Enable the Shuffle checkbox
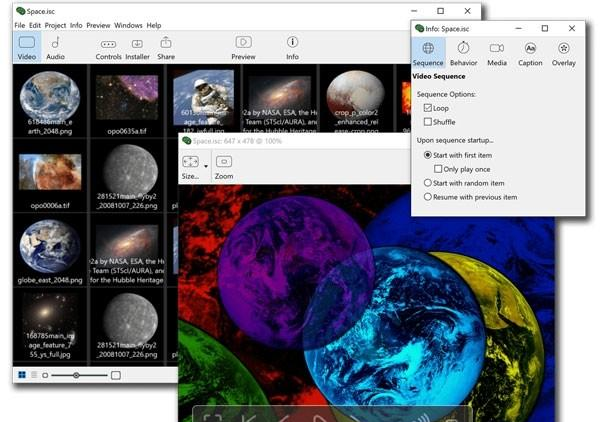600x422 pixels. click(428, 122)
